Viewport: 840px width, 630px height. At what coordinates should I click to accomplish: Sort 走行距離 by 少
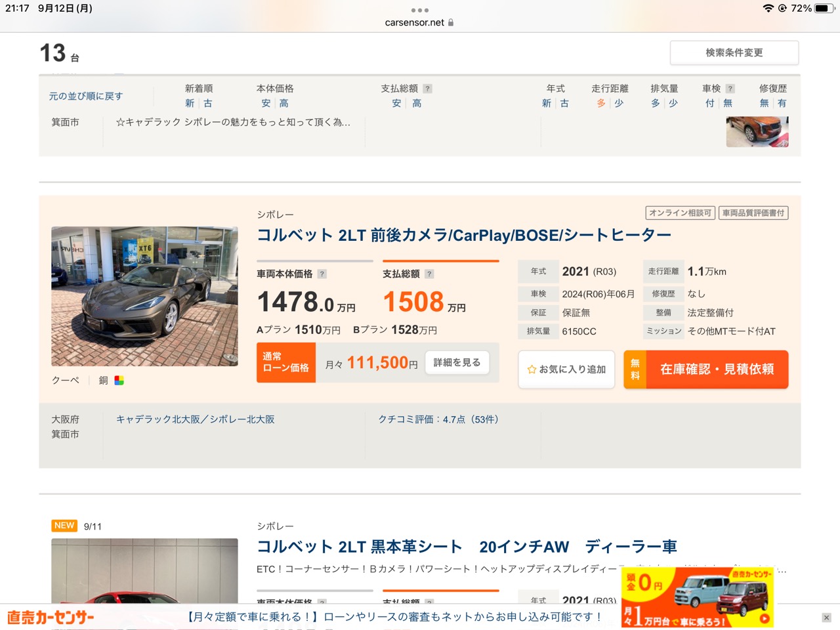[x=619, y=103]
